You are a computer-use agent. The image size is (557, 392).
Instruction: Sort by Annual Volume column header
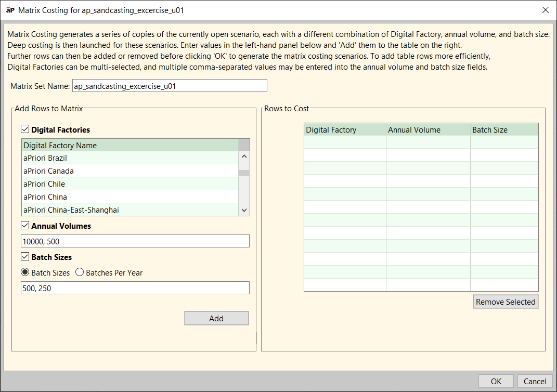click(x=428, y=130)
